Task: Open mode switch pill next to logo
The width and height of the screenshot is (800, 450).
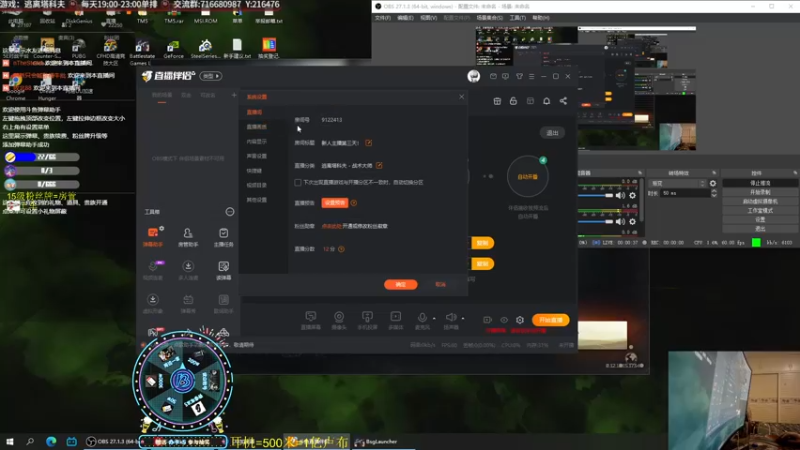Action: pyautogui.click(x=211, y=76)
